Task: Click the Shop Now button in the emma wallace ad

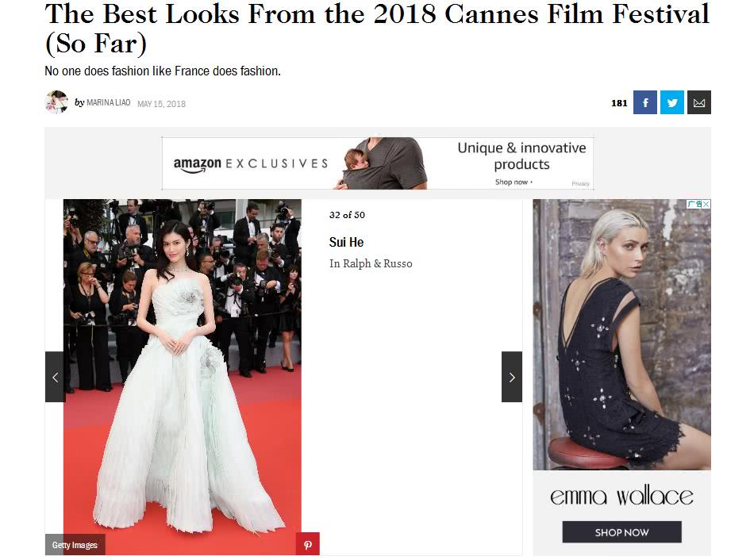Action: click(621, 532)
